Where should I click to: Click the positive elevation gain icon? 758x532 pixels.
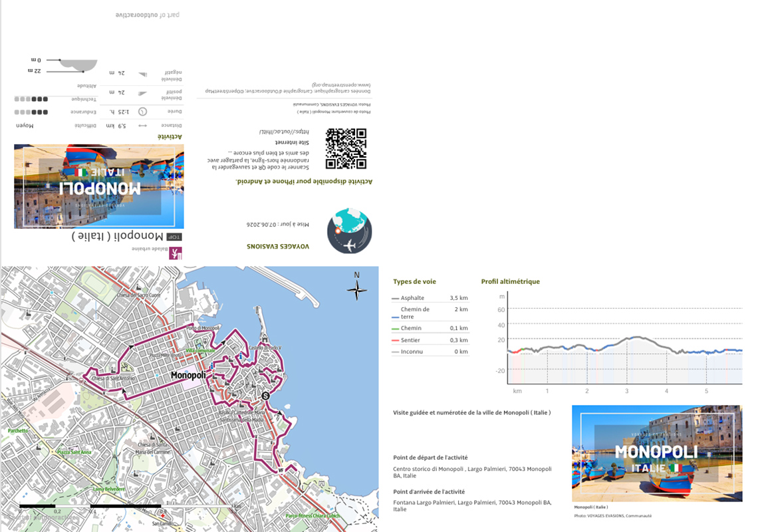[x=142, y=93]
